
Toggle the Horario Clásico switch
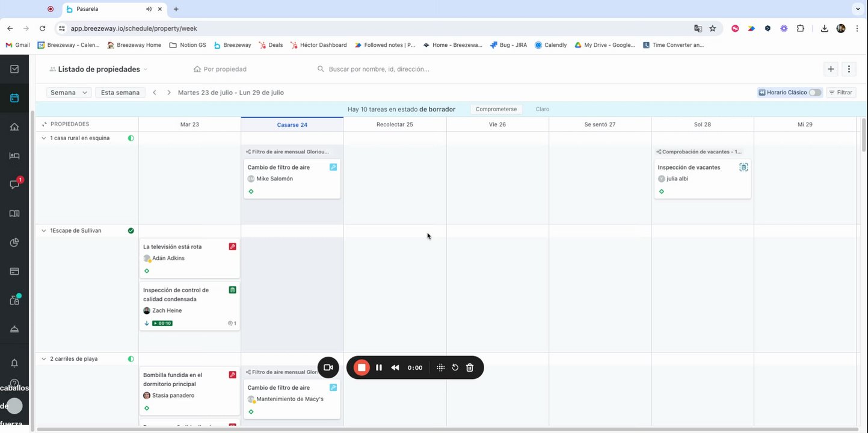click(815, 93)
